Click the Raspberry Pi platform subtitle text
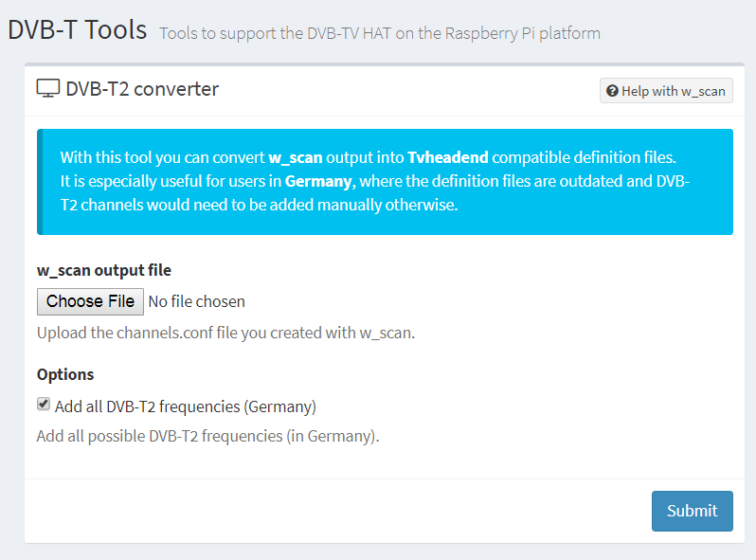Viewport: 756px width, 560px height. point(379,33)
